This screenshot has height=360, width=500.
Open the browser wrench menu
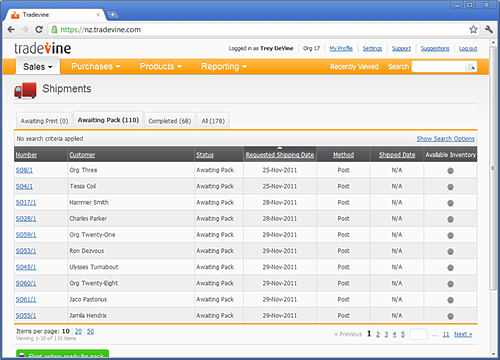click(489, 30)
